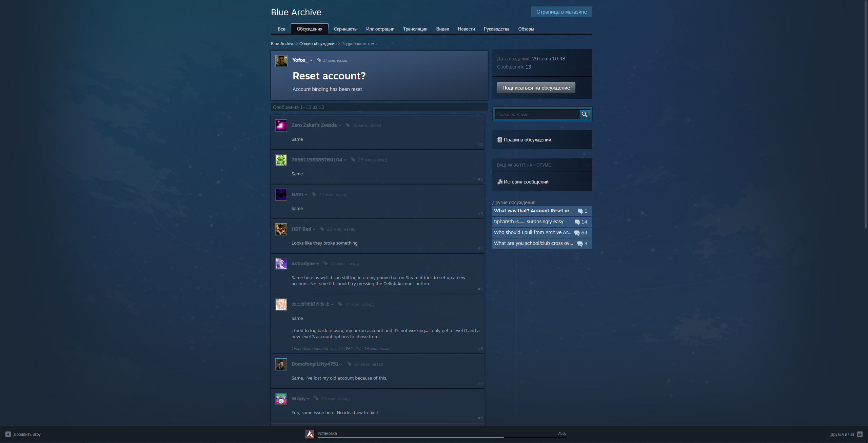Image resolution: width=868 pixels, height=443 pixels.
Task: Click the award icon beside Yofox_
Action: (x=318, y=60)
